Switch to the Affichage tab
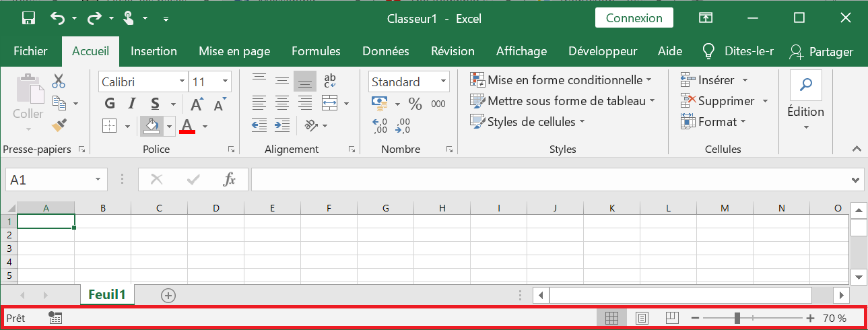 [x=521, y=51]
